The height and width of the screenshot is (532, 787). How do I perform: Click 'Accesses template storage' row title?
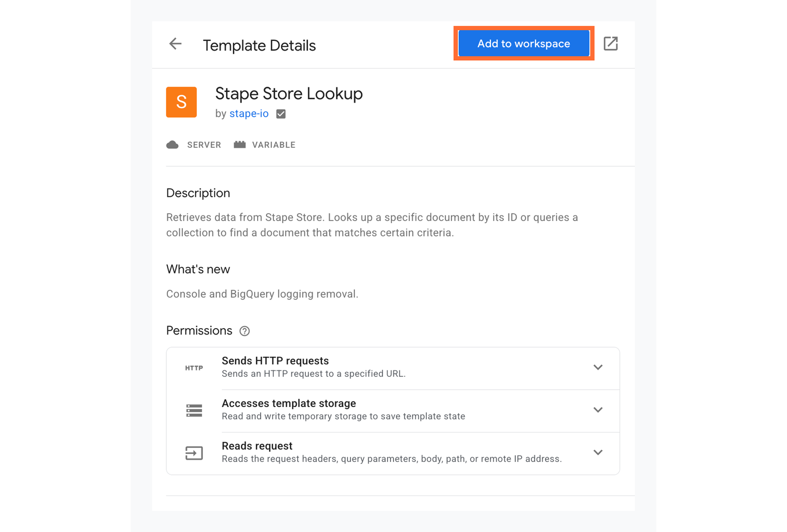coord(289,403)
